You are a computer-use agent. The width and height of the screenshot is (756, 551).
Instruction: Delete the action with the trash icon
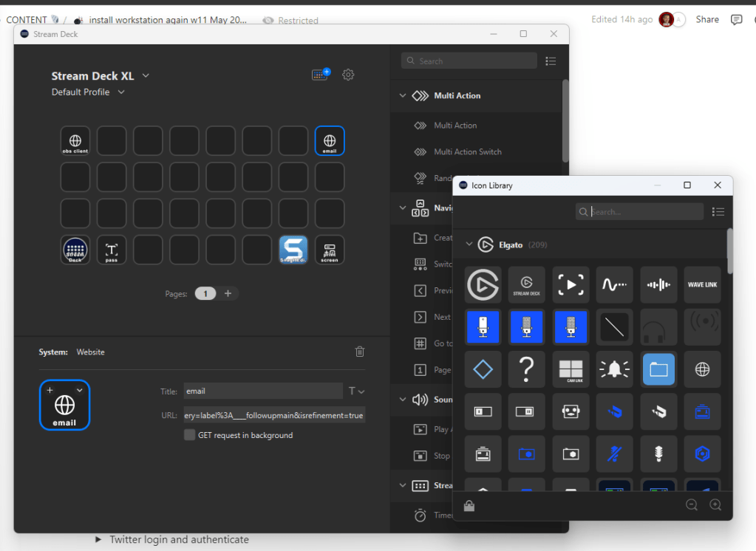360,352
